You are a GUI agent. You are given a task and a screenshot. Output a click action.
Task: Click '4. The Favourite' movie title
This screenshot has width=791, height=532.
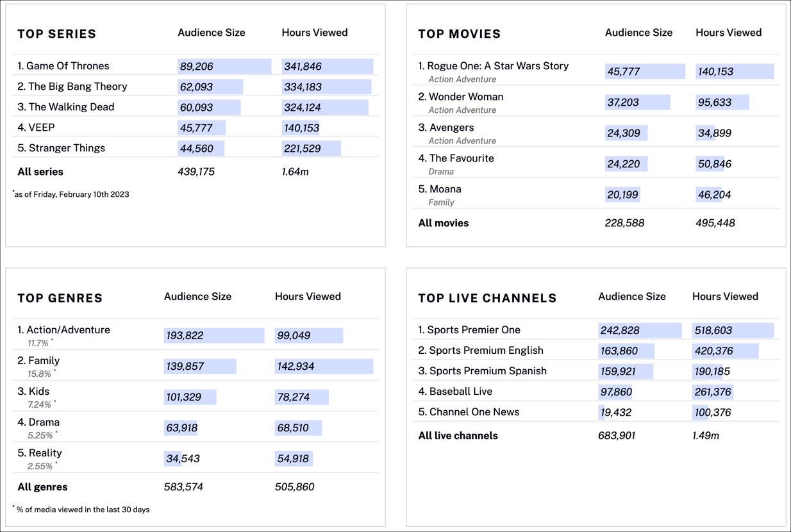click(x=456, y=158)
